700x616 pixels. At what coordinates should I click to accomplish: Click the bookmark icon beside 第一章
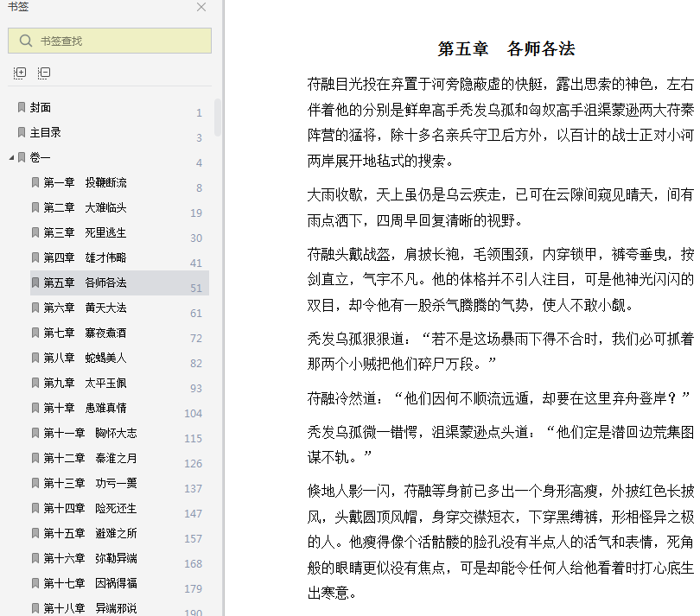click(x=35, y=182)
